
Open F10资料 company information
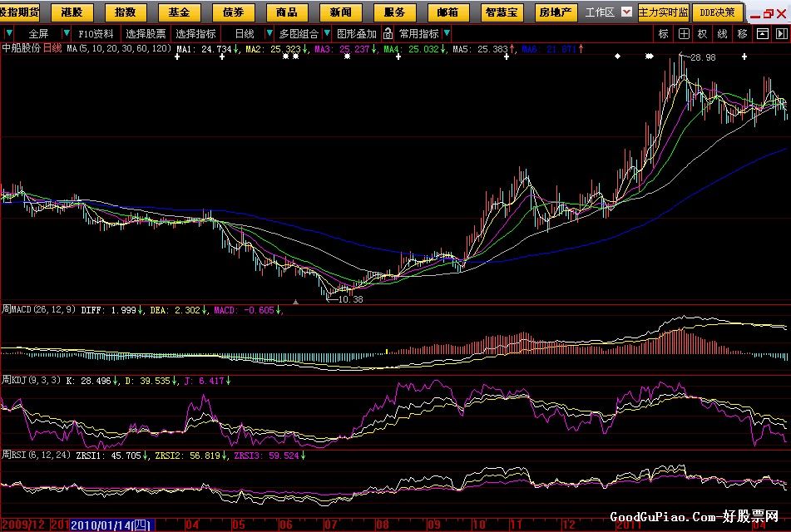[96, 33]
